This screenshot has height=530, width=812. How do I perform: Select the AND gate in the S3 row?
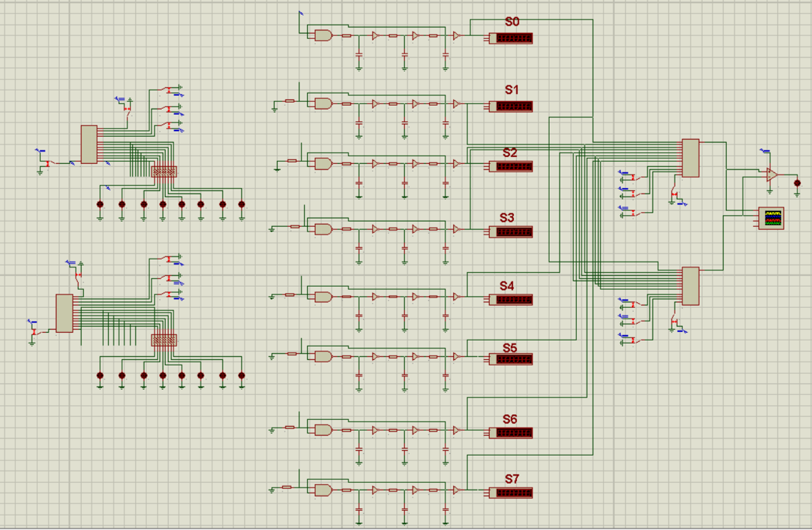(323, 229)
